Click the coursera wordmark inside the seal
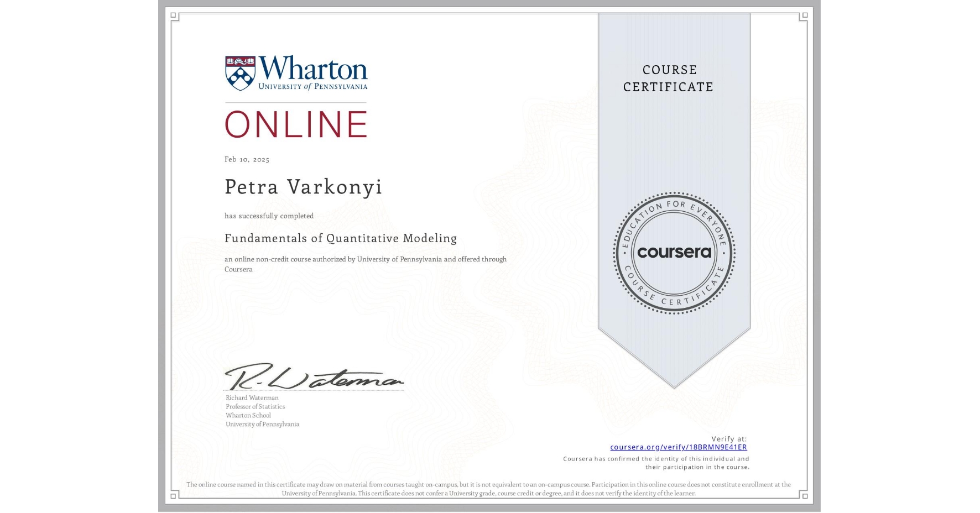 (x=674, y=253)
